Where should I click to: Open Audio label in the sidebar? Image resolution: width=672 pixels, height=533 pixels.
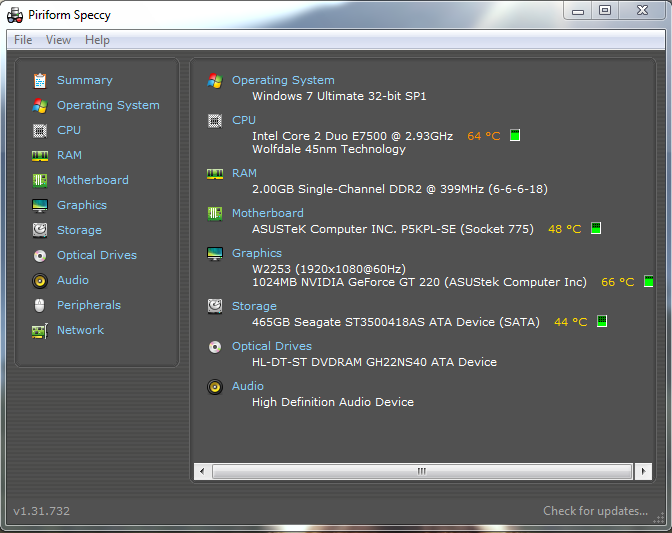(73, 280)
